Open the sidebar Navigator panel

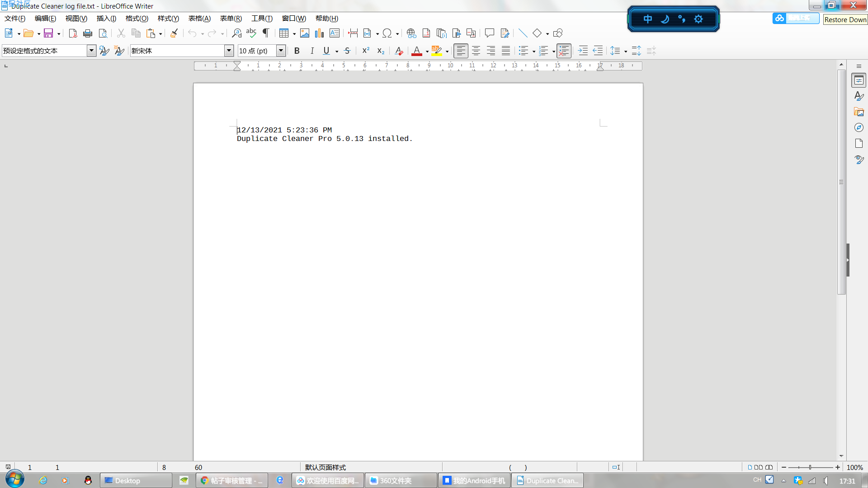coord(859,127)
